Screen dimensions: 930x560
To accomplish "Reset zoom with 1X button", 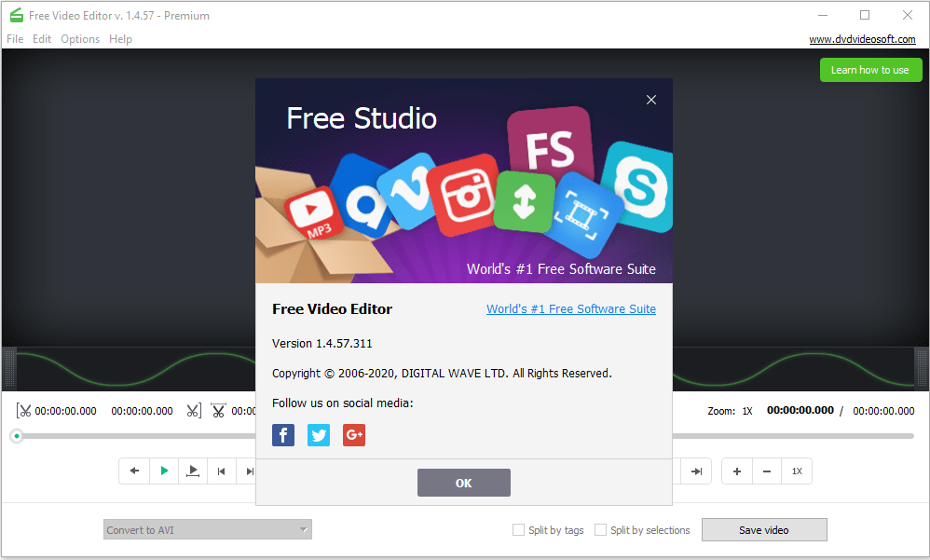I will [797, 471].
